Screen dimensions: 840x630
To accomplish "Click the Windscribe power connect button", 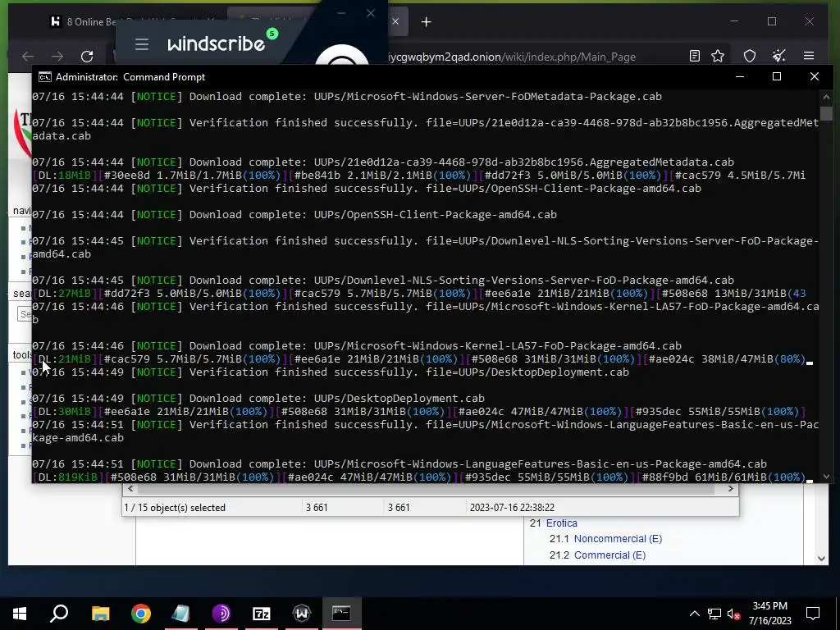I will click(342, 57).
